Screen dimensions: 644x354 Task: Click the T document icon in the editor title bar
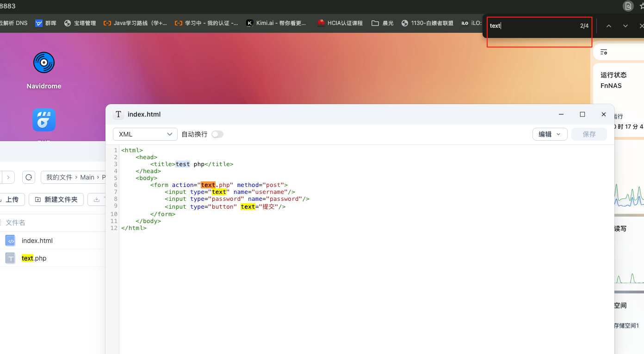[x=118, y=114]
